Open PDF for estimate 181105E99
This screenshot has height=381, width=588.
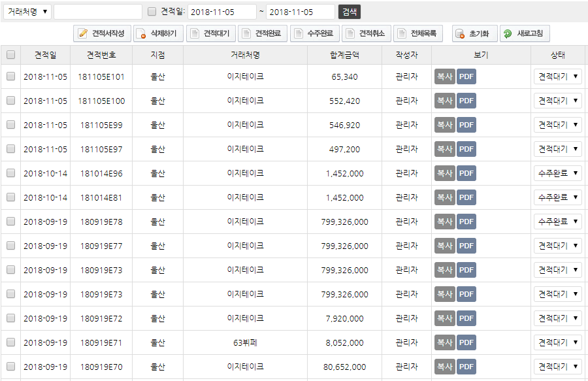click(466, 125)
